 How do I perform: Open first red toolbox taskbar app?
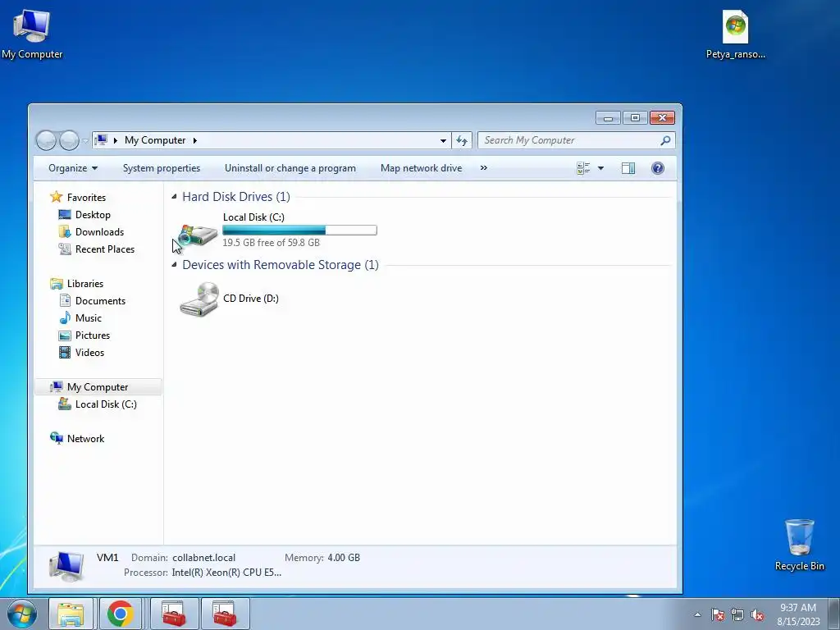(174, 614)
